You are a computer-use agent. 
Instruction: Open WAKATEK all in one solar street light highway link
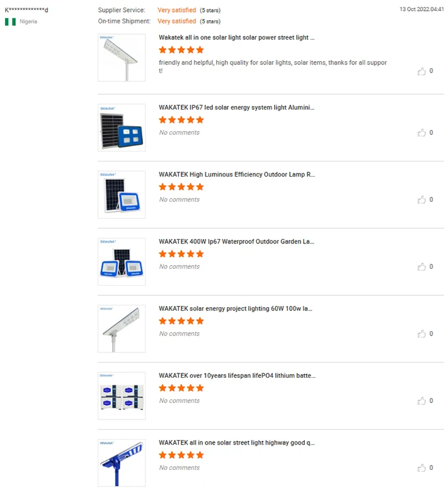237,443
